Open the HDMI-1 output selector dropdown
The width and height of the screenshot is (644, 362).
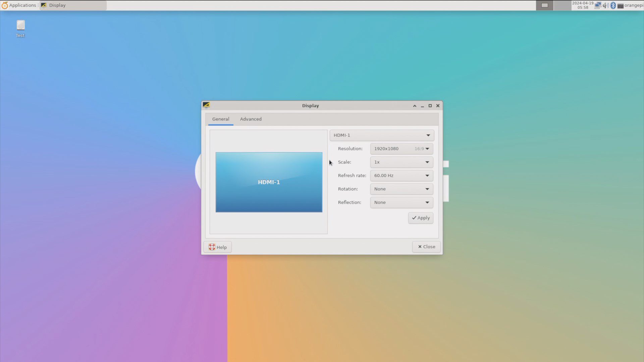[x=382, y=135]
